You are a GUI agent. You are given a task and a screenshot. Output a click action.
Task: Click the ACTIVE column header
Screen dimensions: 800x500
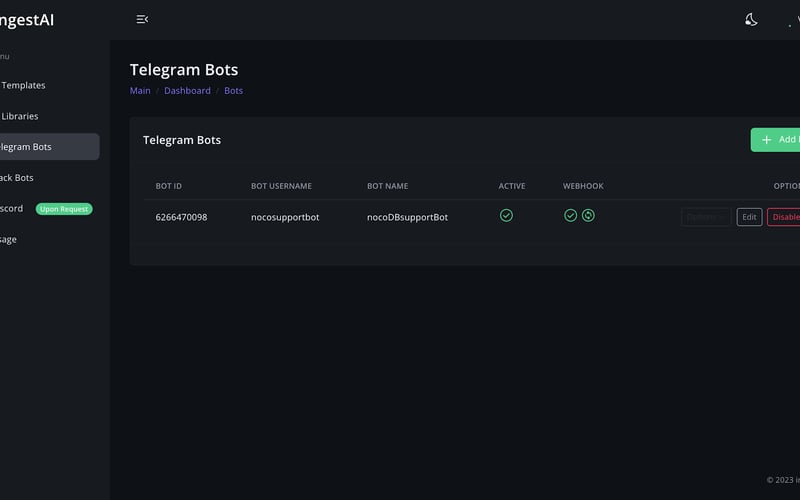tap(512, 186)
